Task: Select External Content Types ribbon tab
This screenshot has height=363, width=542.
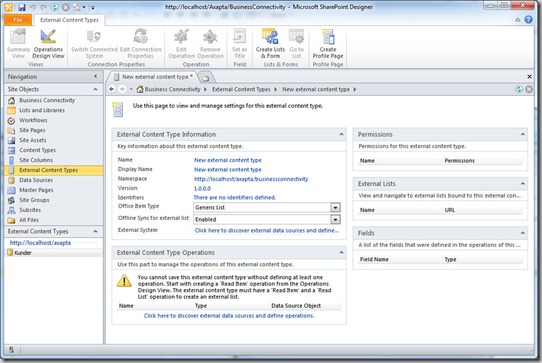Action: pyautogui.click(x=69, y=20)
